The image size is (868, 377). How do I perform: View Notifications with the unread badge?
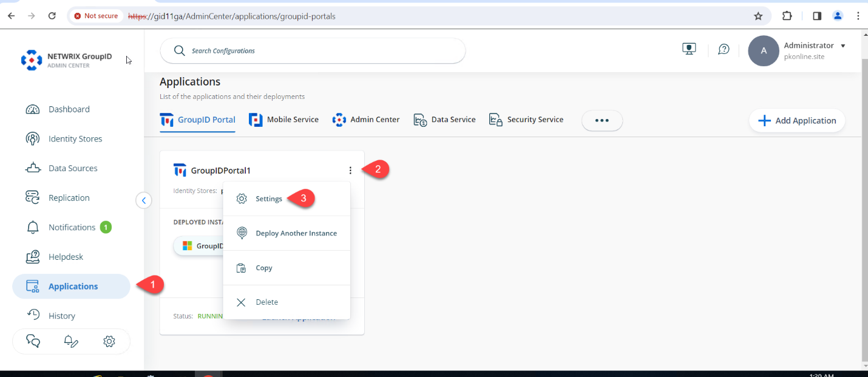click(71, 226)
